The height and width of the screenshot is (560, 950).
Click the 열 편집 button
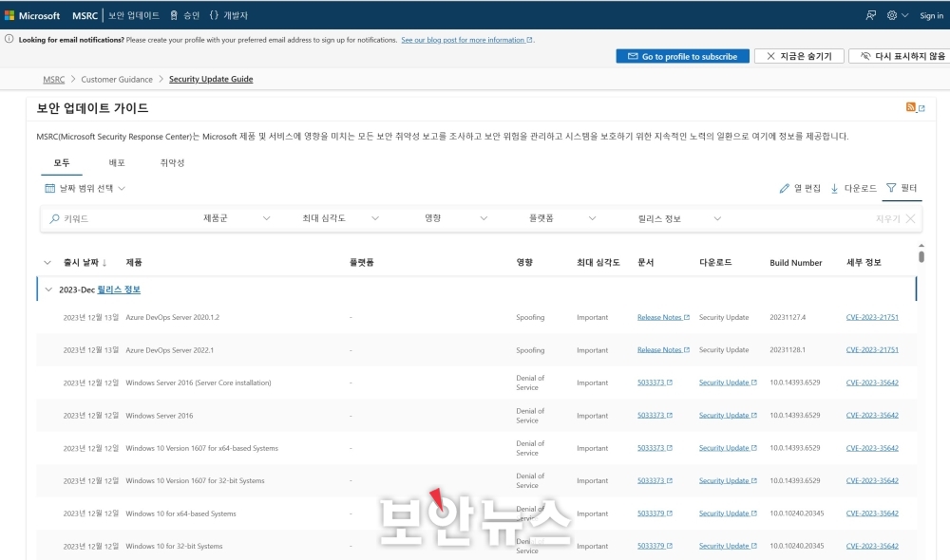coord(800,188)
